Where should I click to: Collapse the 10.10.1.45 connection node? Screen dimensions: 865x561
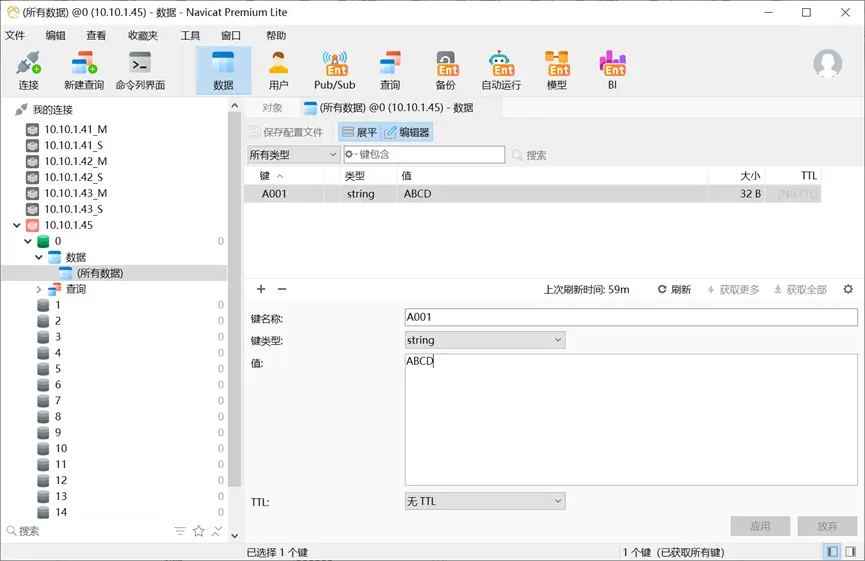17,225
